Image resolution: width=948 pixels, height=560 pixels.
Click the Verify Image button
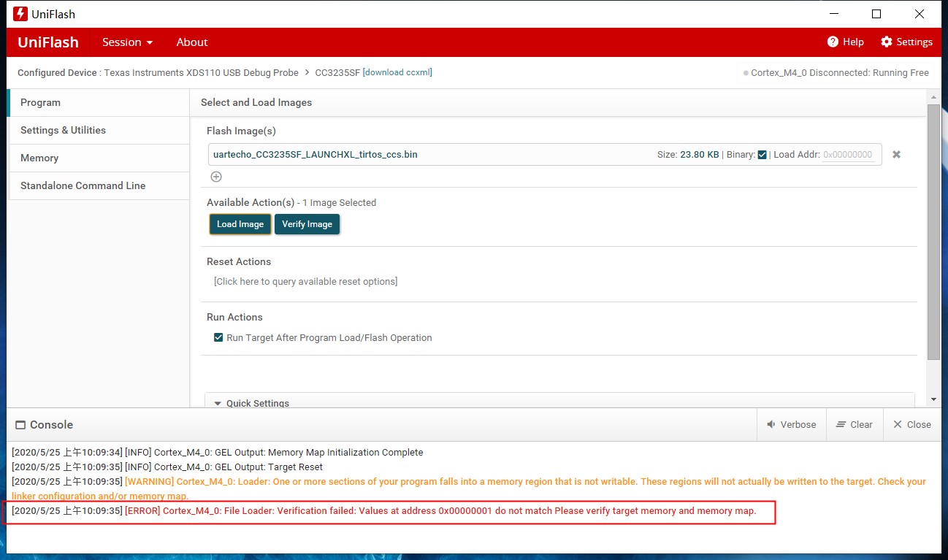pos(307,224)
